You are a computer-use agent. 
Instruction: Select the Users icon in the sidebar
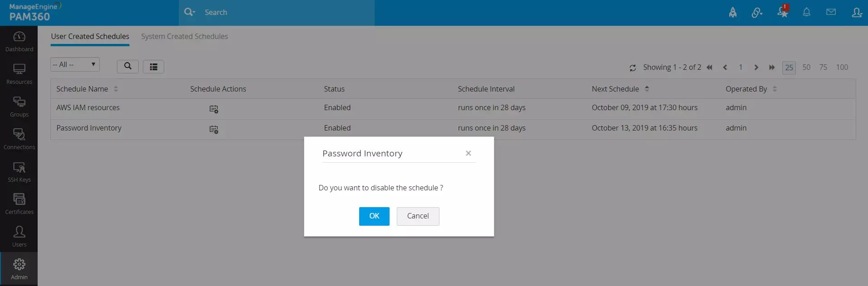point(19,236)
